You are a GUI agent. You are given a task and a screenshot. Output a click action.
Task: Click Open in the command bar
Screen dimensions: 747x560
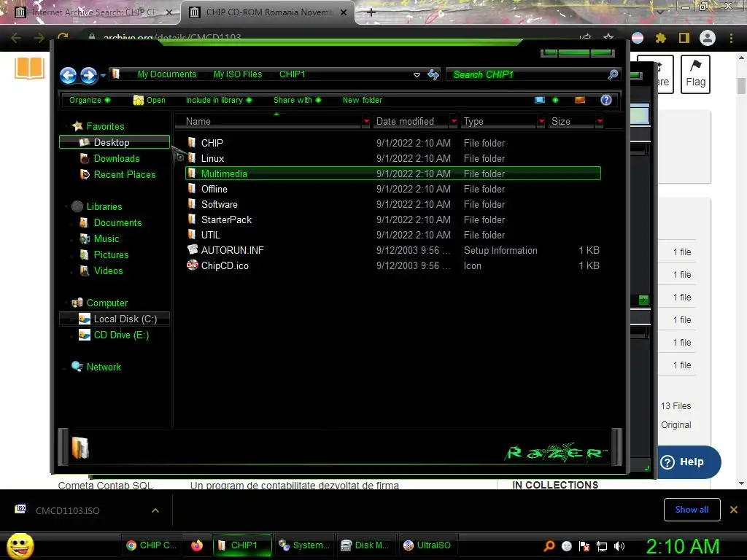click(149, 100)
